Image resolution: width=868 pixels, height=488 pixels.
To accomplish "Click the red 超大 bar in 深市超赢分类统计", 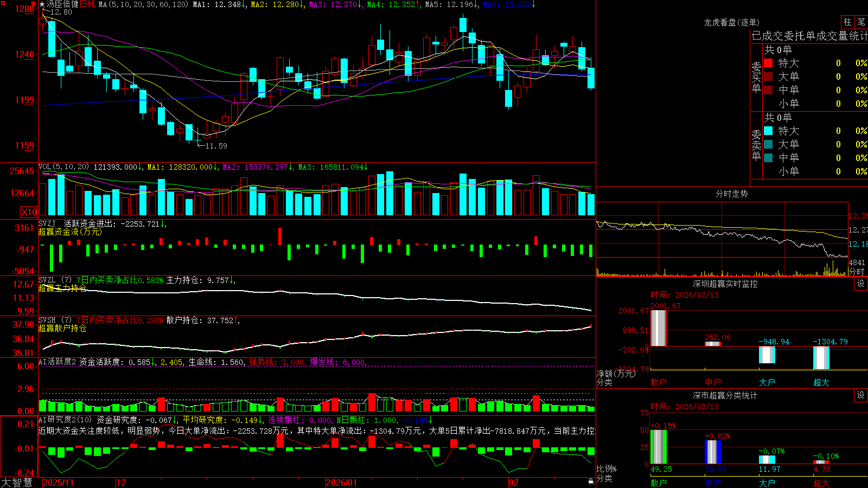I will (x=821, y=462).
